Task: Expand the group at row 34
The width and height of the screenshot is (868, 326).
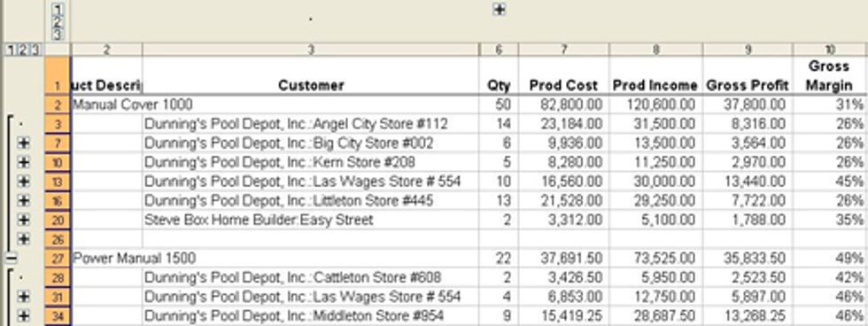Action: pos(23,316)
